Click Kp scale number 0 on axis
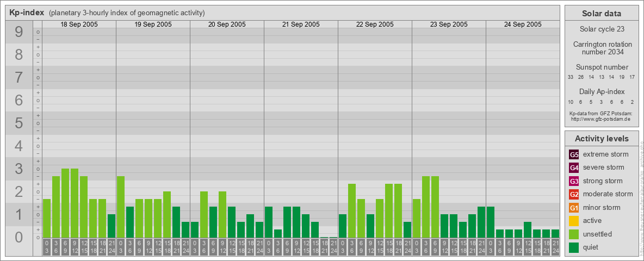The image size is (644, 261). coord(19,237)
